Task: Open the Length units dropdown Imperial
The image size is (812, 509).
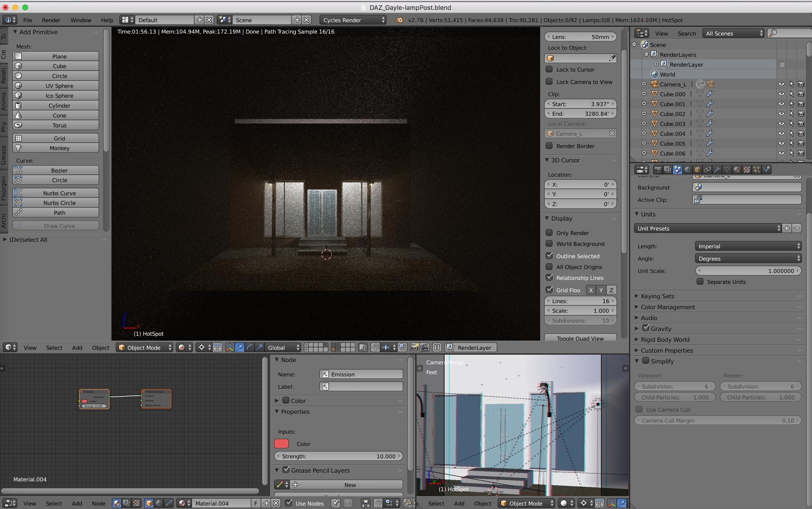Action: coord(748,246)
